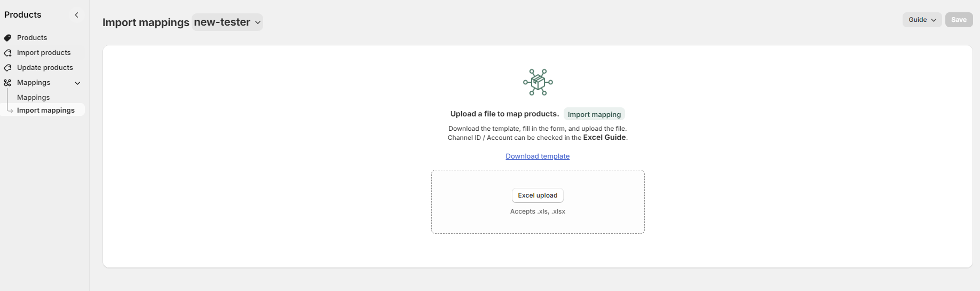
Task: Click the Save button
Action: tap(959, 20)
